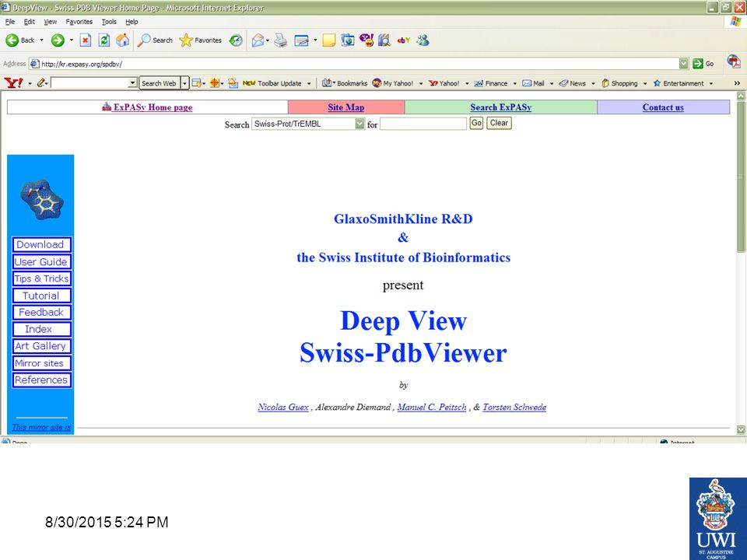Open the View menu
Screen dimensions: 747x560
50,22
